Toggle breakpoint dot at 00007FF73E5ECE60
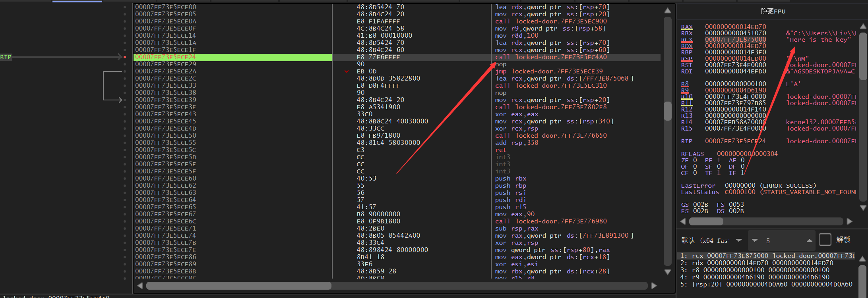The height and width of the screenshot is (298, 868). (125, 179)
